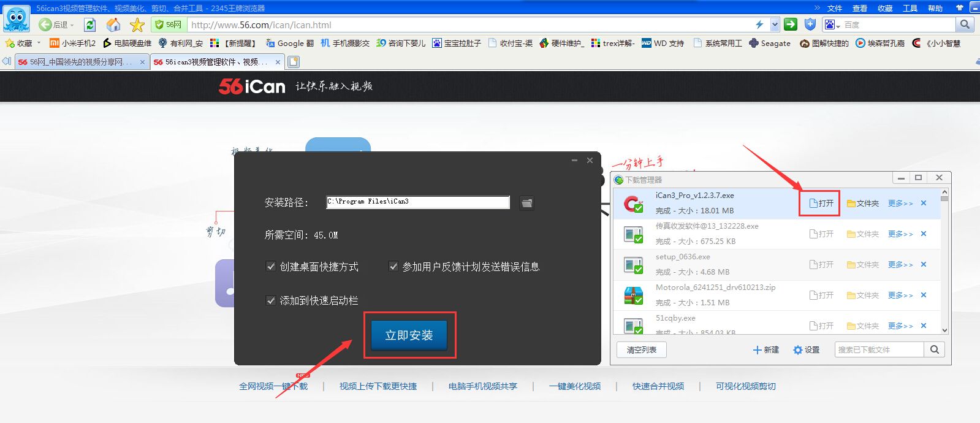Click the 百度 search magnifier button
Screen dimensions: 980x423
[965, 25]
